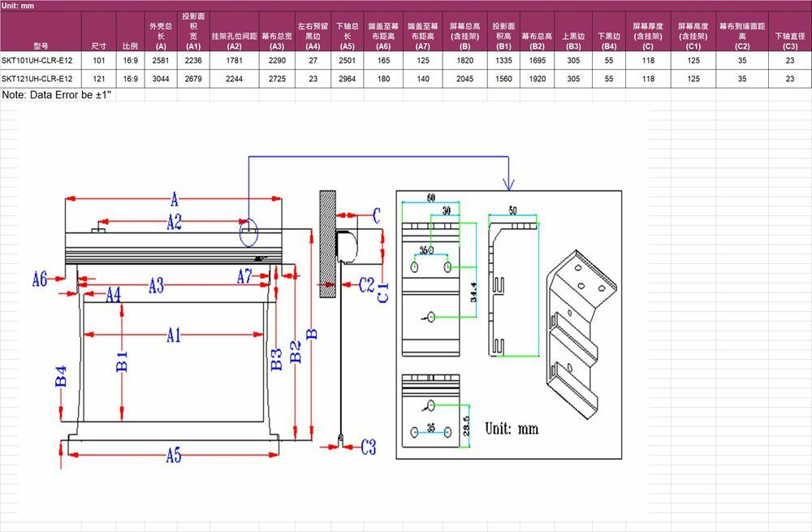Select the 外壳总长 (A) header cell

pyautogui.click(x=160, y=31)
